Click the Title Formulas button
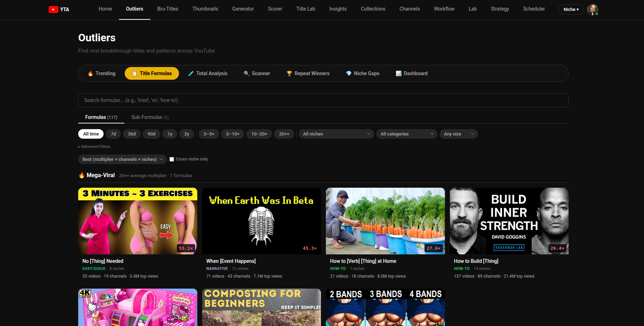 click(151, 73)
